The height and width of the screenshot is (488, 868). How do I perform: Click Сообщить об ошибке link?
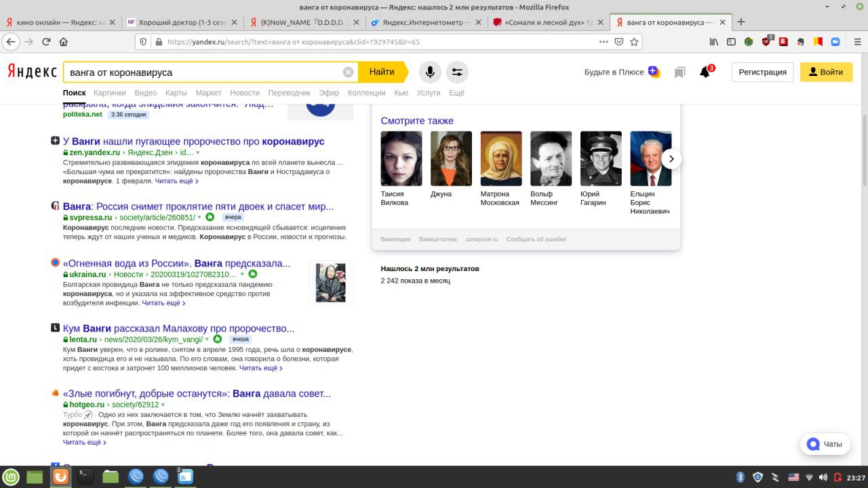(536, 239)
